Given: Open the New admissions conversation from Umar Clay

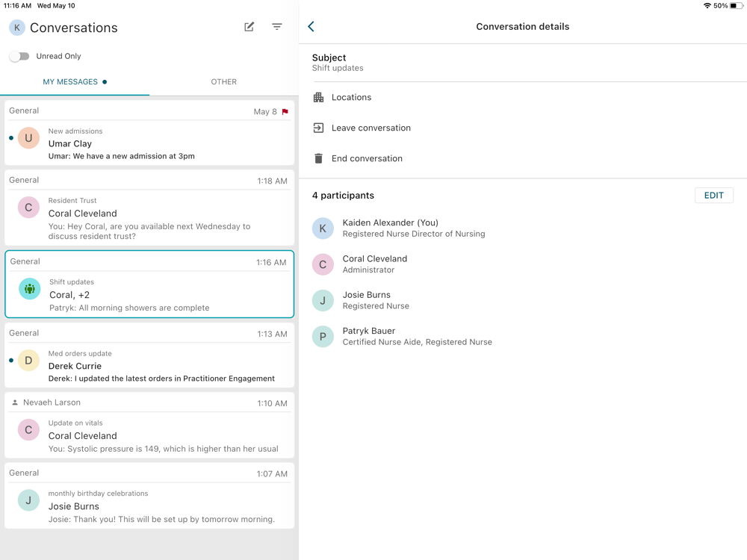Looking at the screenshot, I should point(149,134).
